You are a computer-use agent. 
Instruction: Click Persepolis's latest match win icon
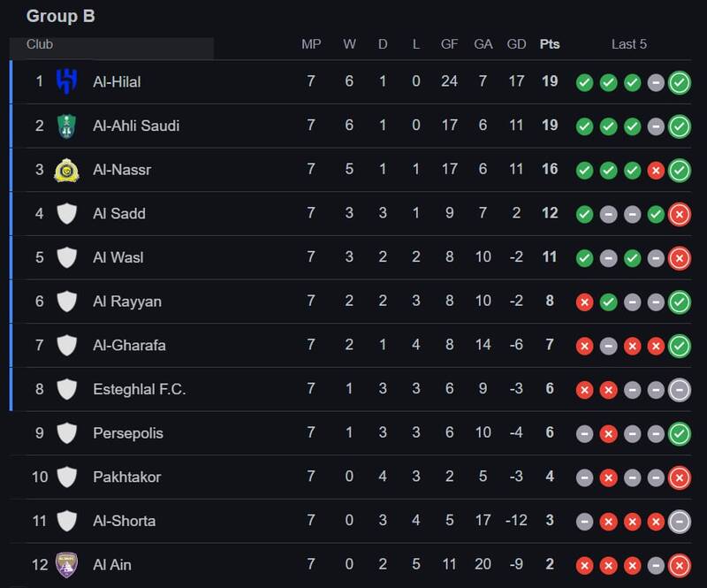point(679,433)
